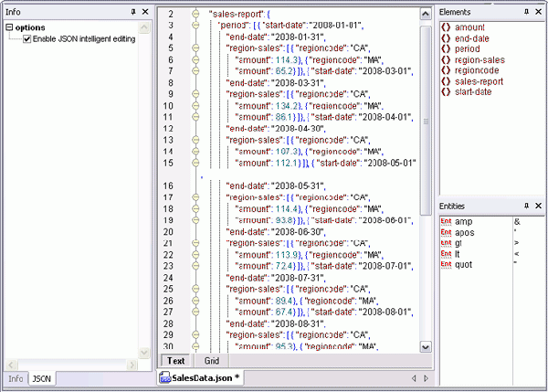Click Info panel scroll-right arrow

[x=132, y=366]
